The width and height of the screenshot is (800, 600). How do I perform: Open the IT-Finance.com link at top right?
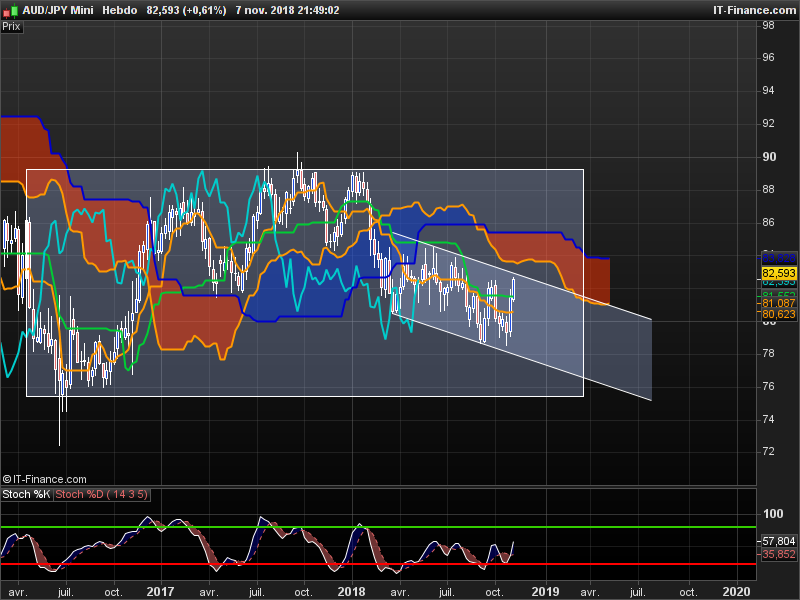pos(754,10)
